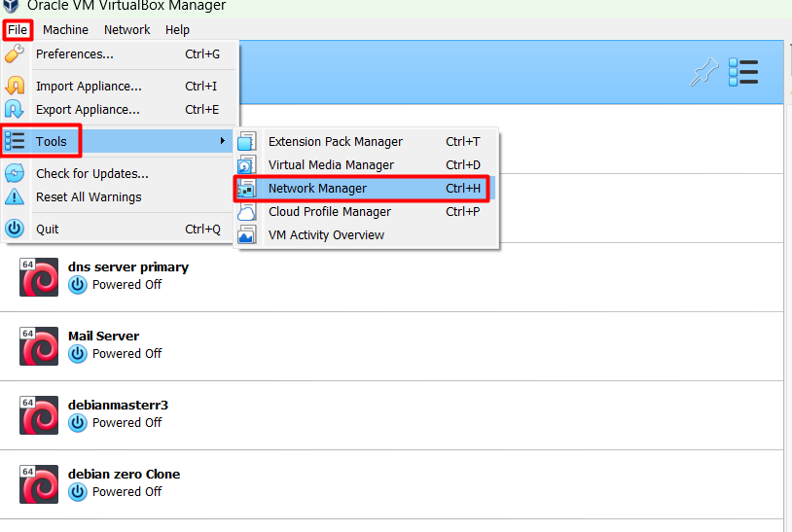Open the File menu
This screenshot has height=532, width=792.
click(18, 30)
